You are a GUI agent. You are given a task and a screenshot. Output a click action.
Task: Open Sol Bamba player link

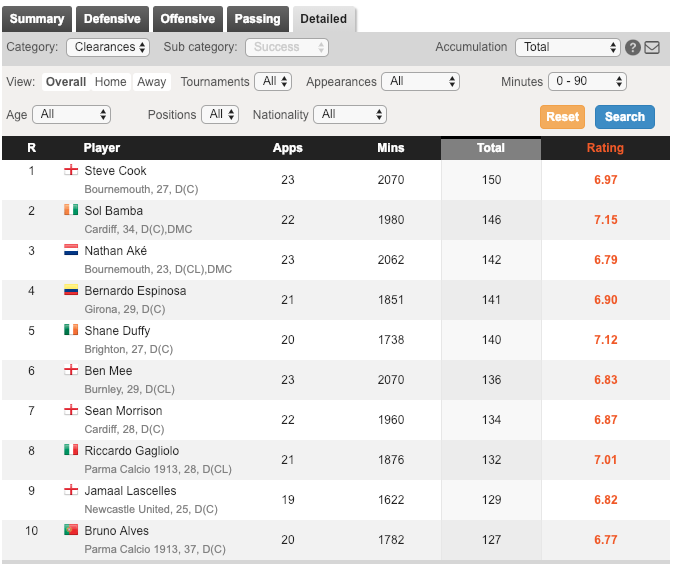click(x=113, y=211)
